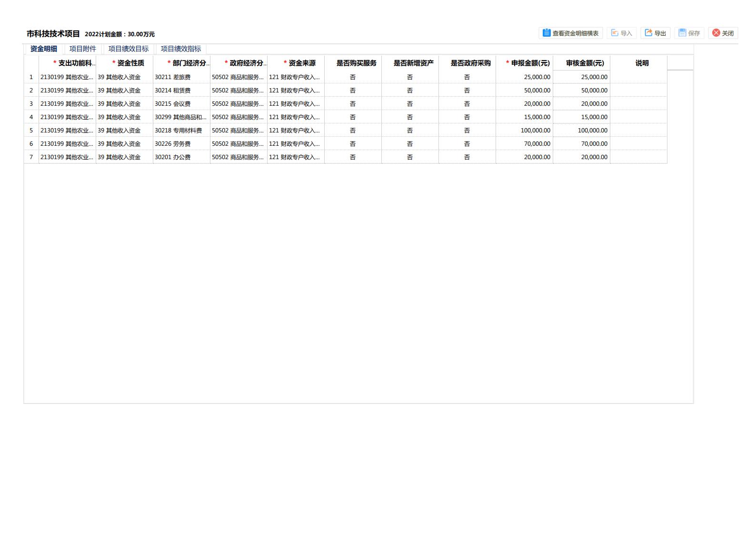Click the 查看资金明细横表 clipboard icon

[546, 33]
